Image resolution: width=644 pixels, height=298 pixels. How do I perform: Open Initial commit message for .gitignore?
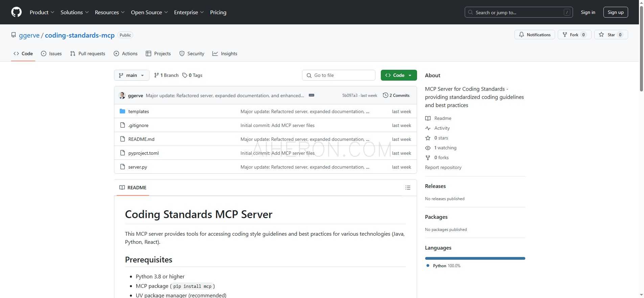(277, 125)
